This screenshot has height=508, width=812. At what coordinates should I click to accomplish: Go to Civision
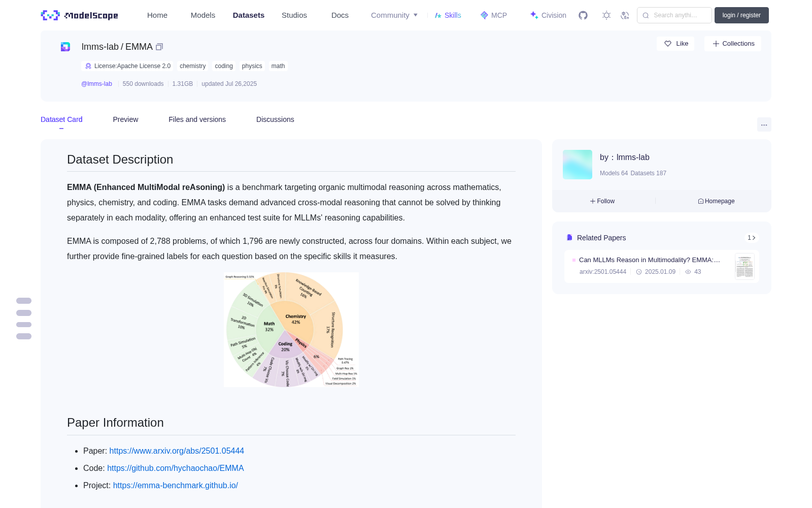[x=548, y=15]
